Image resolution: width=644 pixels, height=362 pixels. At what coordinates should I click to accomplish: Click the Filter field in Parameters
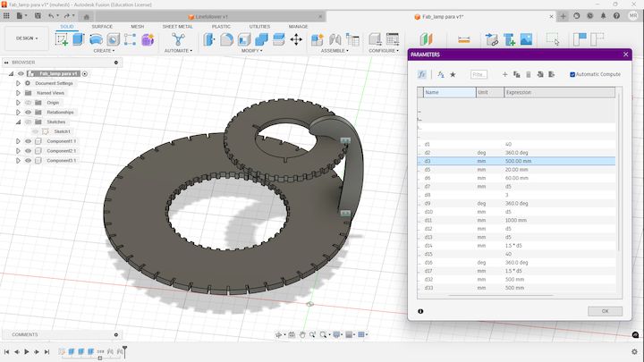(479, 74)
